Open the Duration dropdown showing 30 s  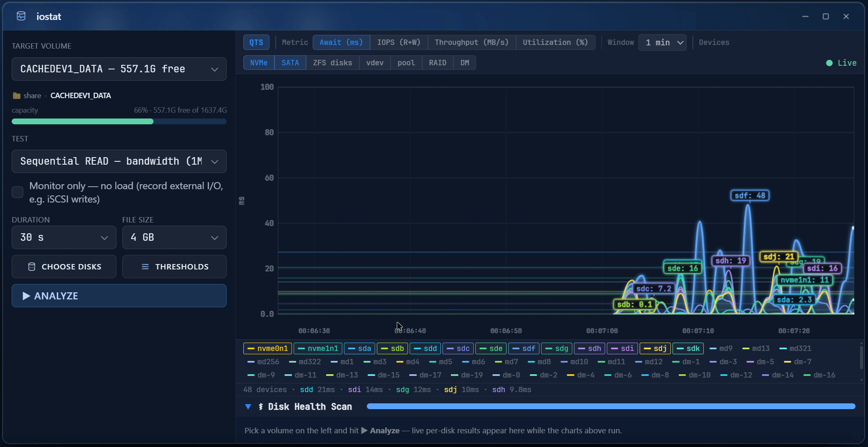pyautogui.click(x=64, y=237)
